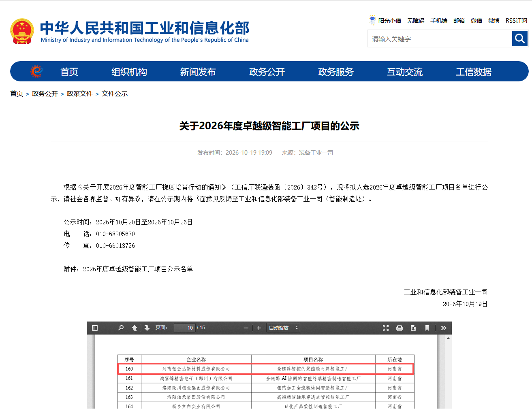
Task: Open the 微信 link
Action: pyautogui.click(x=476, y=21)
